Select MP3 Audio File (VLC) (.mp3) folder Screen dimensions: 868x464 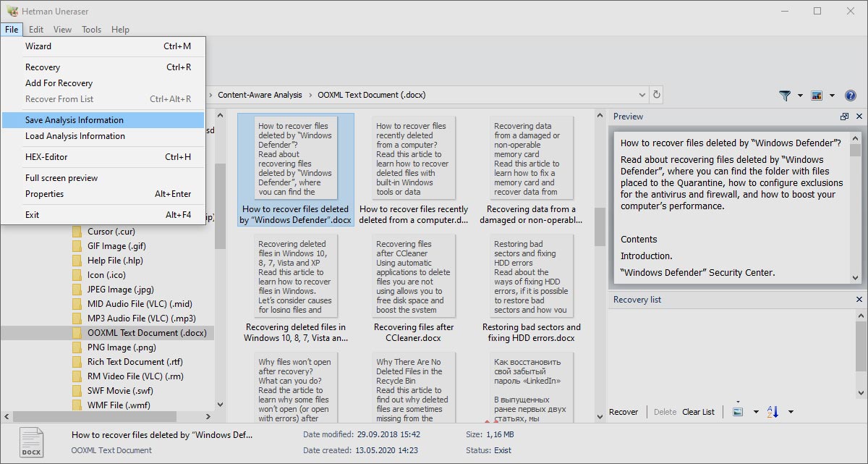[x=142, y=319]
